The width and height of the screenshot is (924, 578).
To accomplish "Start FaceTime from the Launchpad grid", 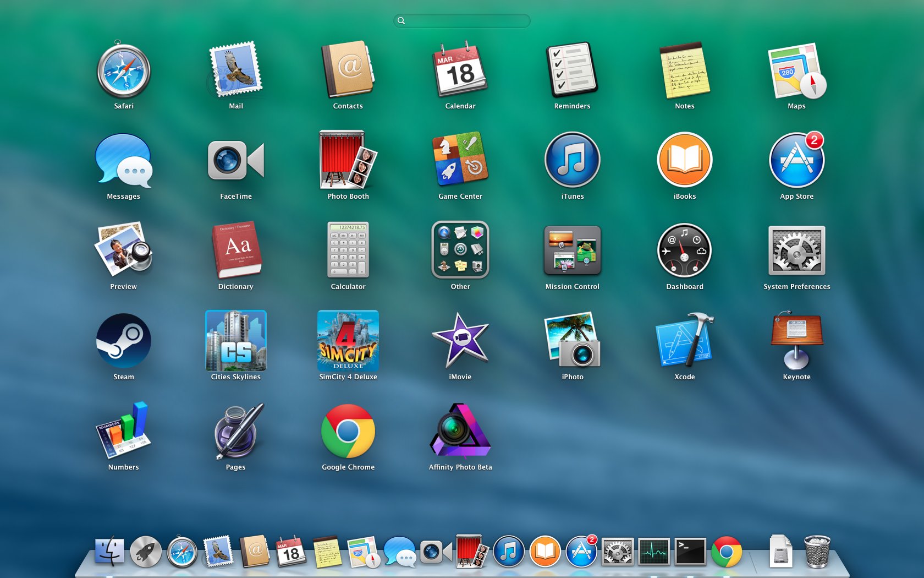I will coord(236,160).
